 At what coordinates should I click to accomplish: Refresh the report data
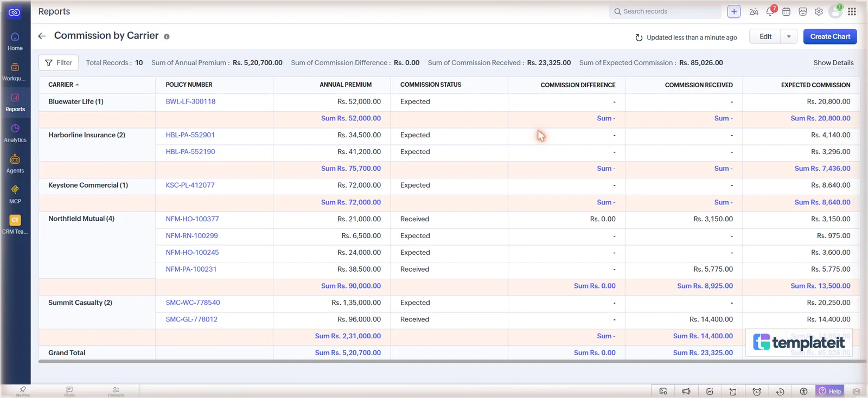click(x=639, y=37)
